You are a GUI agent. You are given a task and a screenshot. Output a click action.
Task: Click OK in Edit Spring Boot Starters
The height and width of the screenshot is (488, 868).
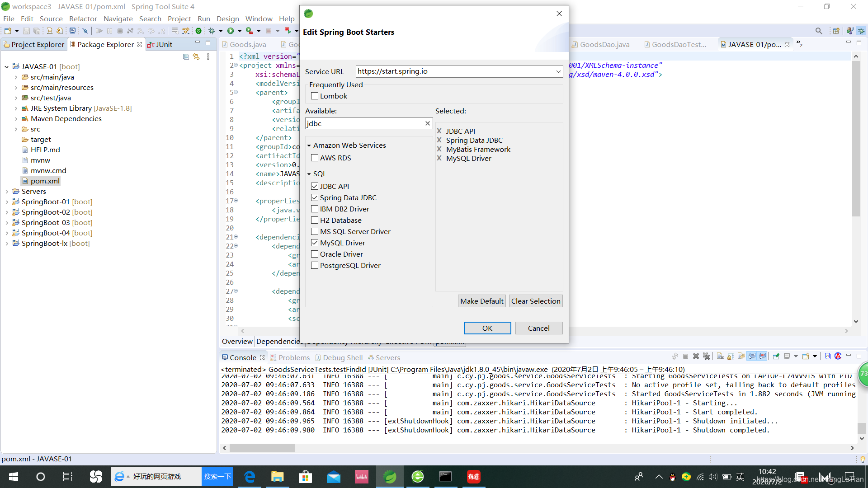click(x=487, y=328)
